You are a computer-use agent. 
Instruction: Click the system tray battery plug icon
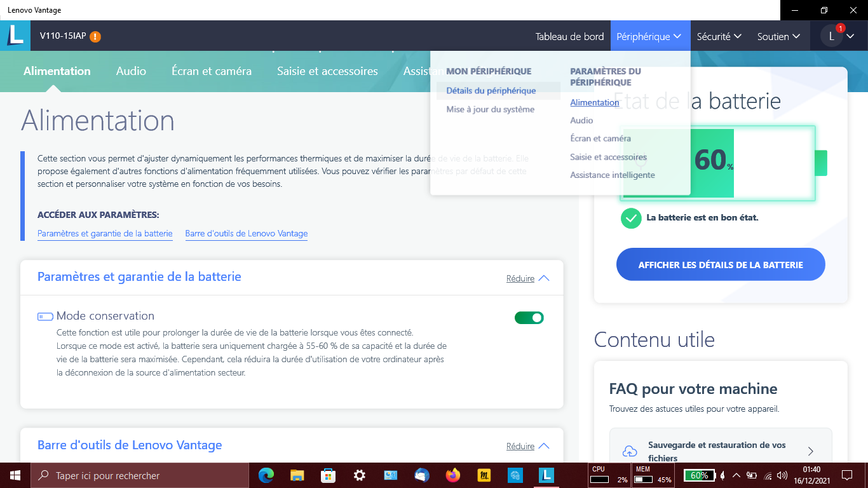(752, 475)
